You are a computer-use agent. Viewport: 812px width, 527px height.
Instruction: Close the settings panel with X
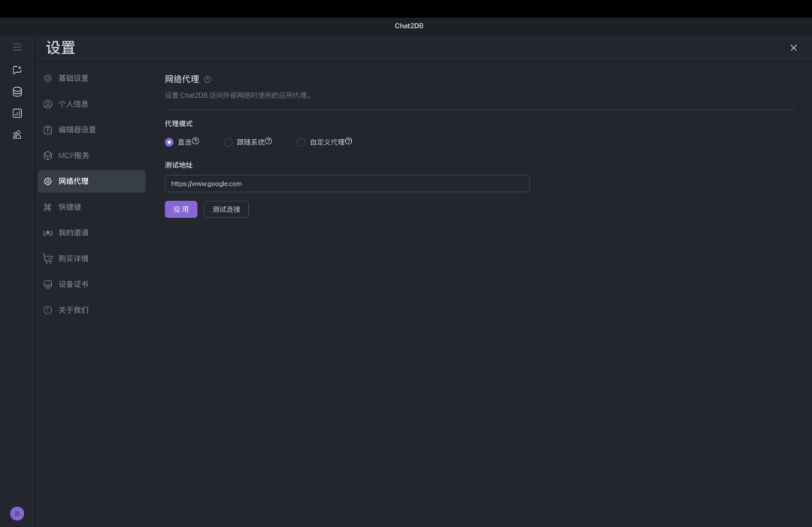793,47
